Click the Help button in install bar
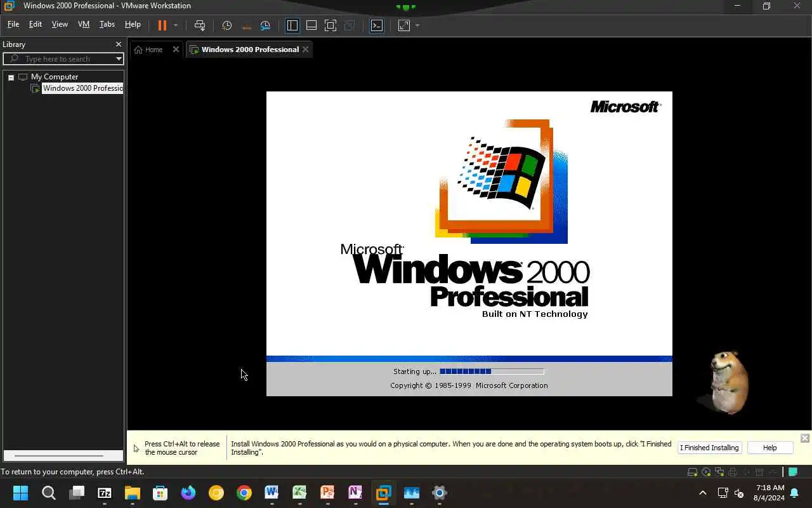This screenshot has width=812, height=508. 769,448
